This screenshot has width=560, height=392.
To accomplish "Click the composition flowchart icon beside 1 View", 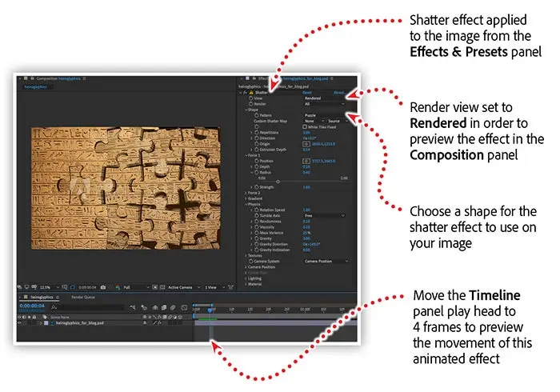I will (x=230, y=287).
